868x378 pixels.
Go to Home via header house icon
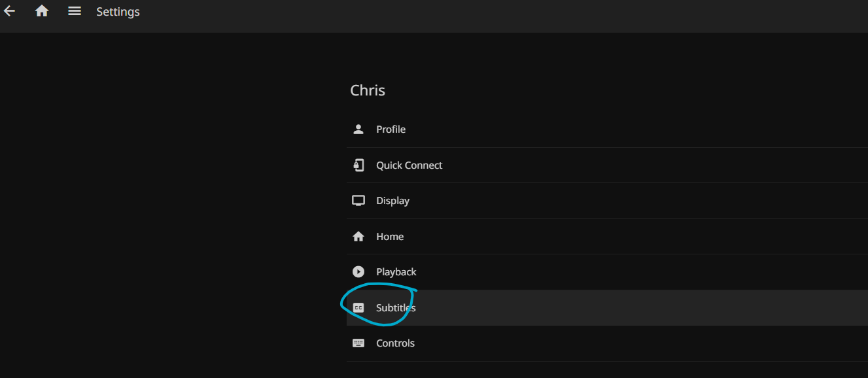[42, 11]
